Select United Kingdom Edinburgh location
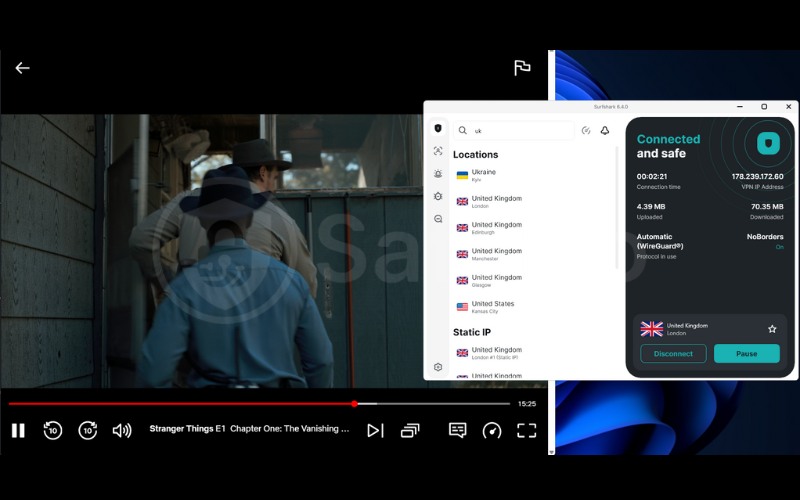This screenshot has height=500, width=800. pos(533,228)
